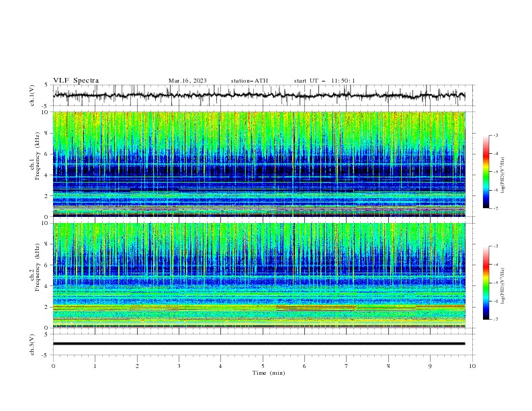Click the ch.1 colorbar "log(PSD)(V²/Hz)" label
The width and height of the screenshot is (532, 411).
(x=503, y=175)
